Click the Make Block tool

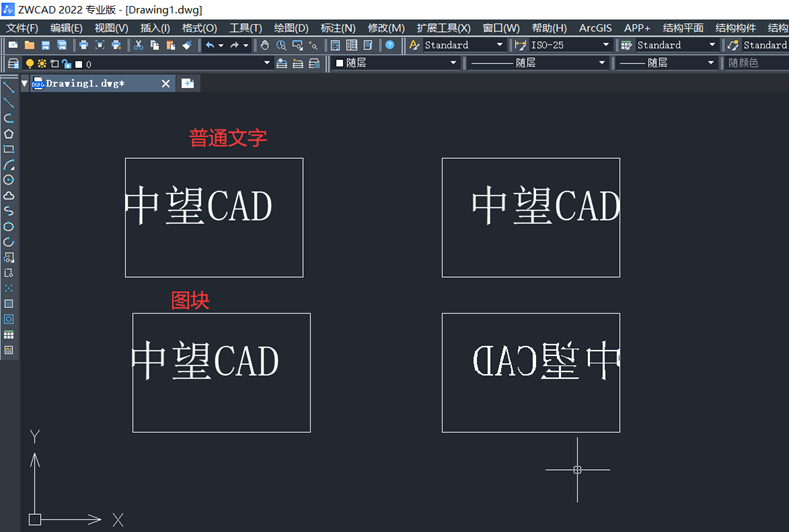pos(9,273)
